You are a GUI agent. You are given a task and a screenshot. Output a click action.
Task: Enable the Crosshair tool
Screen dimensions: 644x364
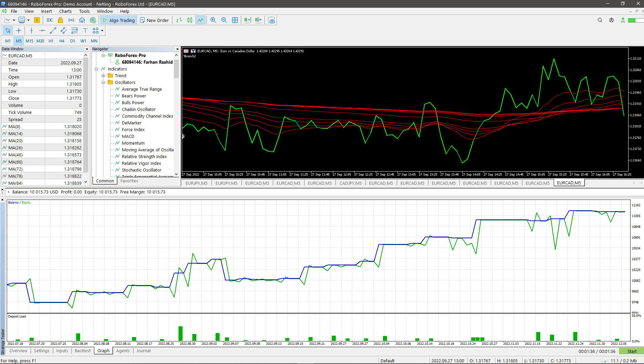[19, 30]
